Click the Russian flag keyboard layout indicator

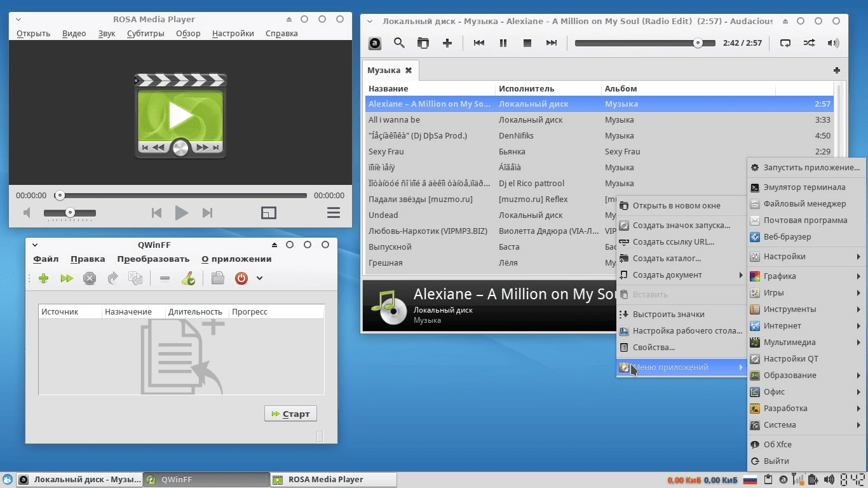click(x=750, y=480)
